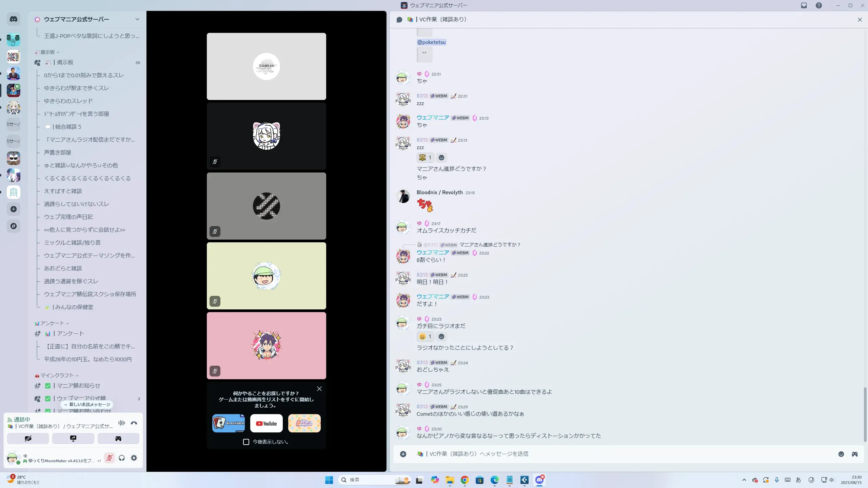Open user settings gear icon

coord(134,458)
